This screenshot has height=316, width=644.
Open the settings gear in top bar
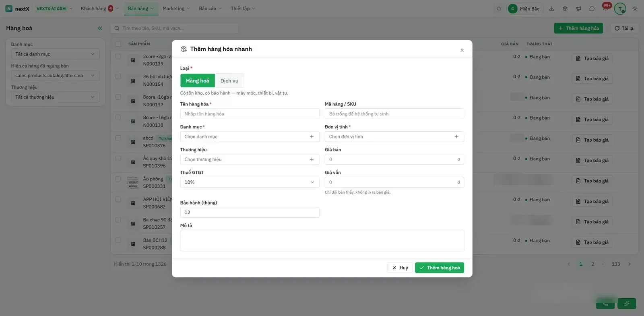pos(565,8)
